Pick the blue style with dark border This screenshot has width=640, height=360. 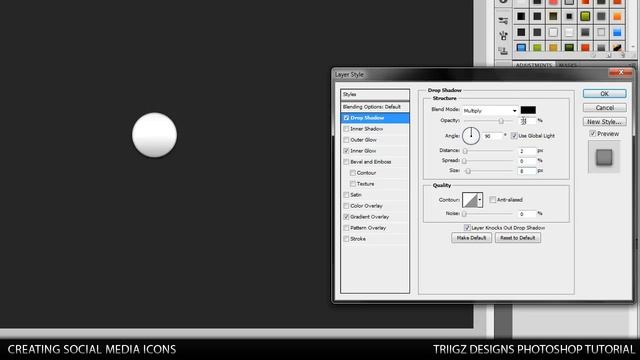[x=521, y=48]
